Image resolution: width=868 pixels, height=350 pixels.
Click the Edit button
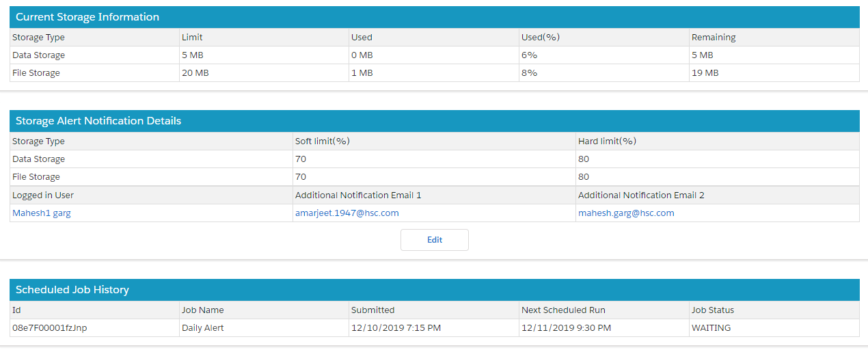point(434,240)
